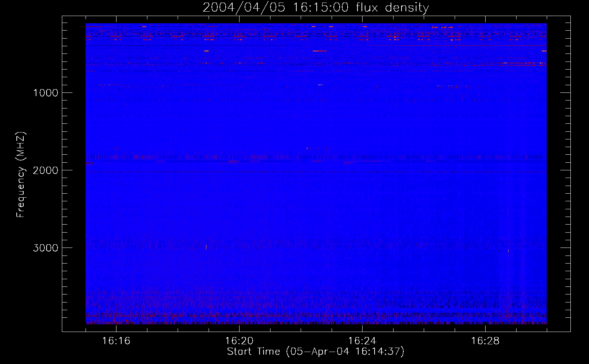Click the '16:20' time axis label
The image size is (589, 364).
click(x=239, y=341)
